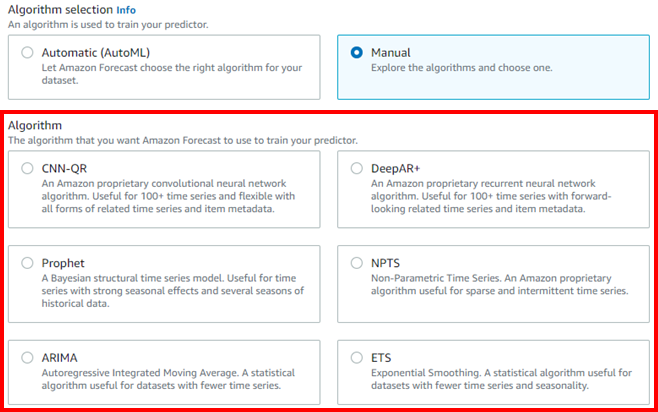Click the "Explore the algorithms and choose one" text

pyautogui.click(x=461, y=68)
